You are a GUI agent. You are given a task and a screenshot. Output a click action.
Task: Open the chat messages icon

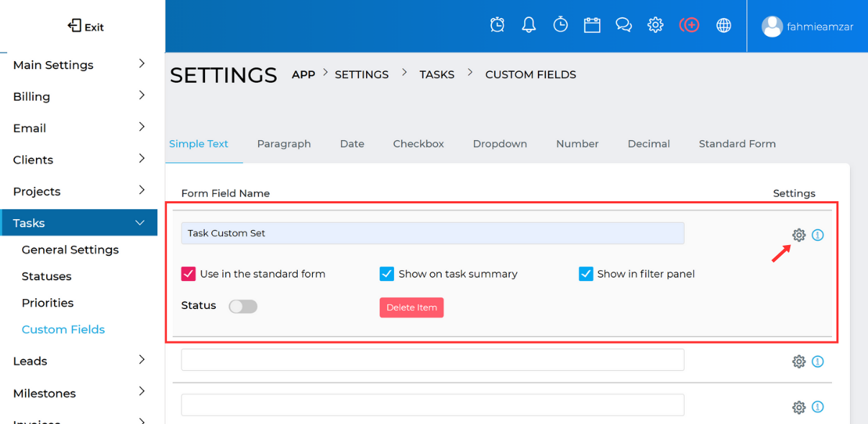(x=623, y=25)
